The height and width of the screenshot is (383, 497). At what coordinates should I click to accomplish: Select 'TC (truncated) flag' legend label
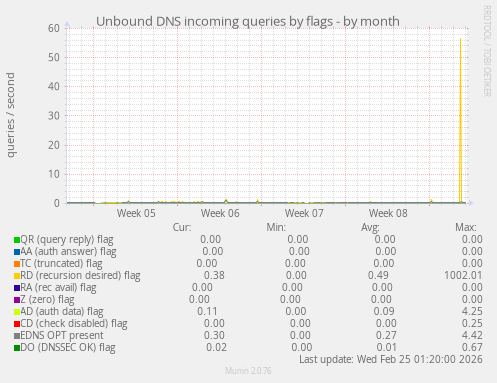coord(61,264)
